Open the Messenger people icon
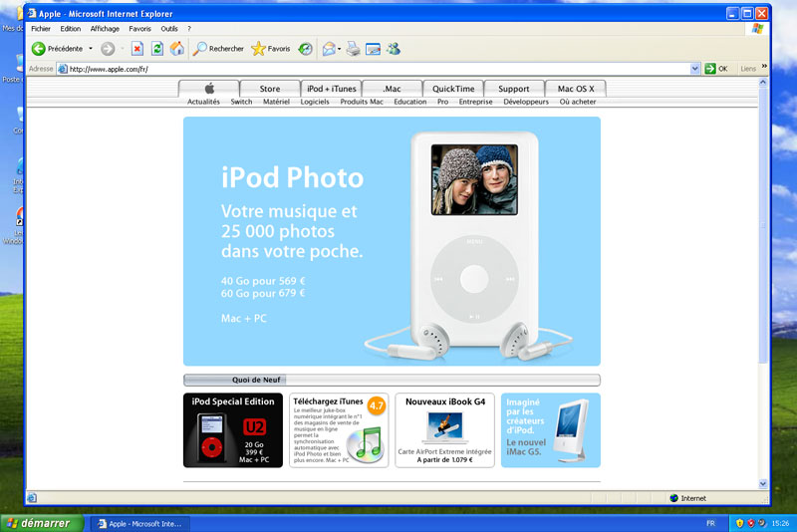This screenshot has height=532, width=797. [x=394, y=49]
